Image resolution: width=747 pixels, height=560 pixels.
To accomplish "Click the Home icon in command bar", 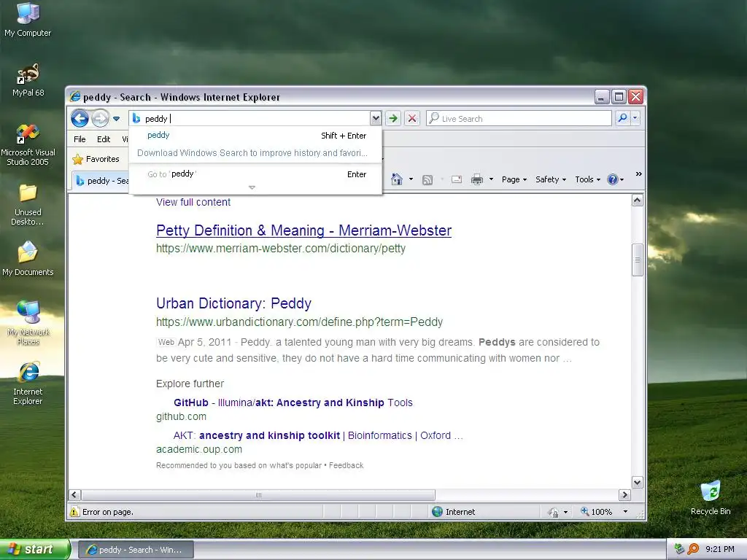I will tap(396, 179).
